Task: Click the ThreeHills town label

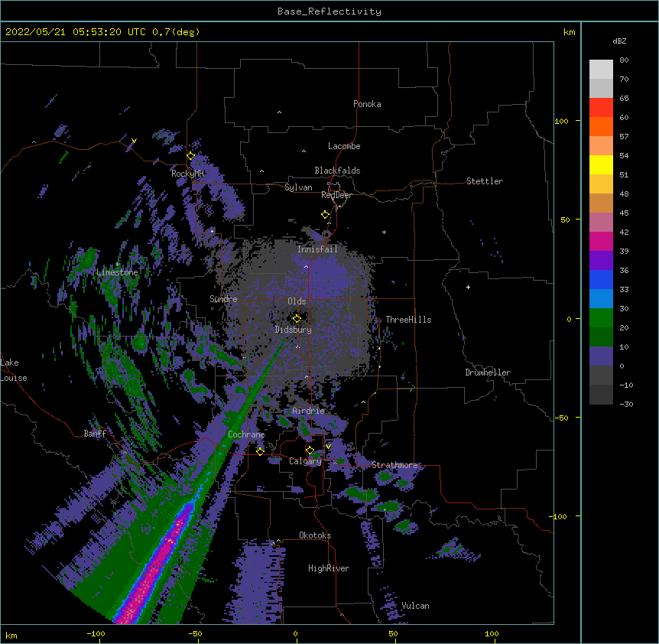Action: click(408, 320)
